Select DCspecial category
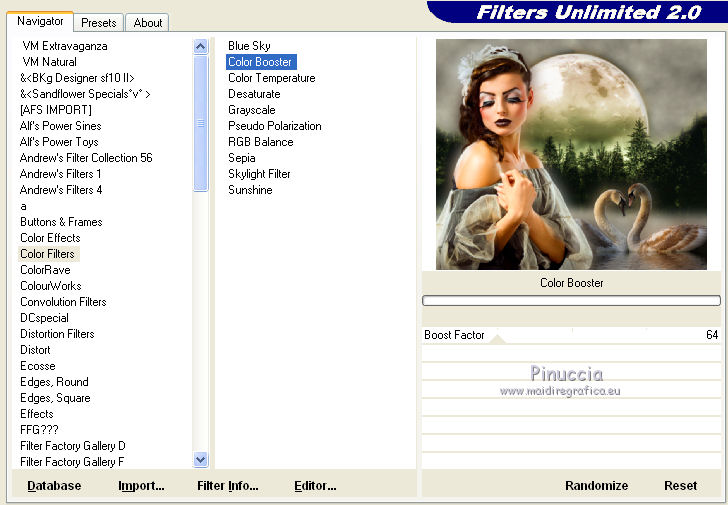Screen dimensions: 728x505 click(44, 318)
